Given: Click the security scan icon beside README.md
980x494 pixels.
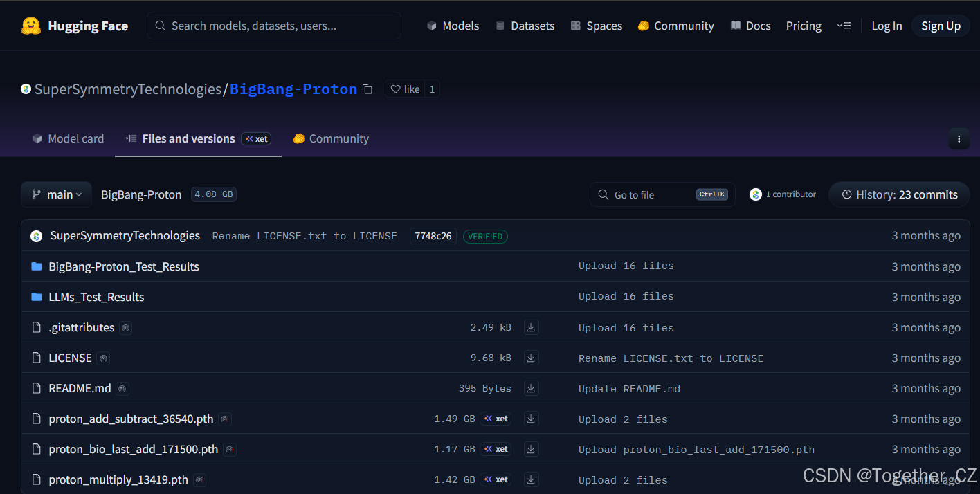Looking at the screenshot, I should [122, 389].
